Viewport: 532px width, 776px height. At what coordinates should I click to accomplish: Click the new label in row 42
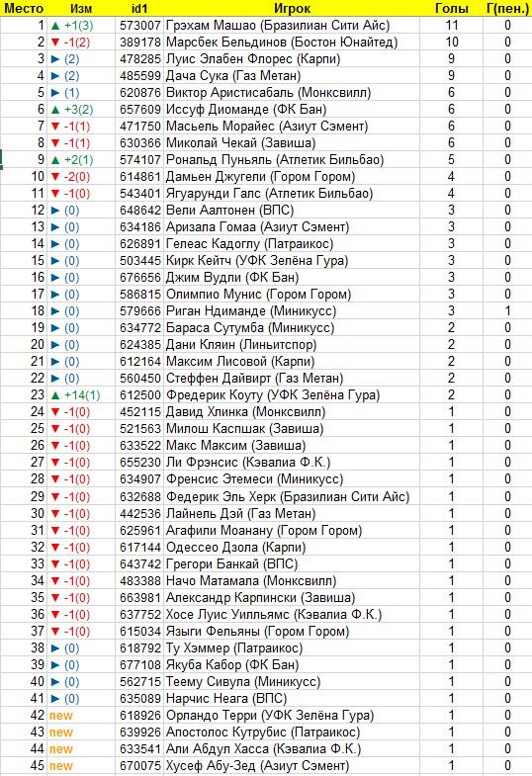tap(61, 716)
